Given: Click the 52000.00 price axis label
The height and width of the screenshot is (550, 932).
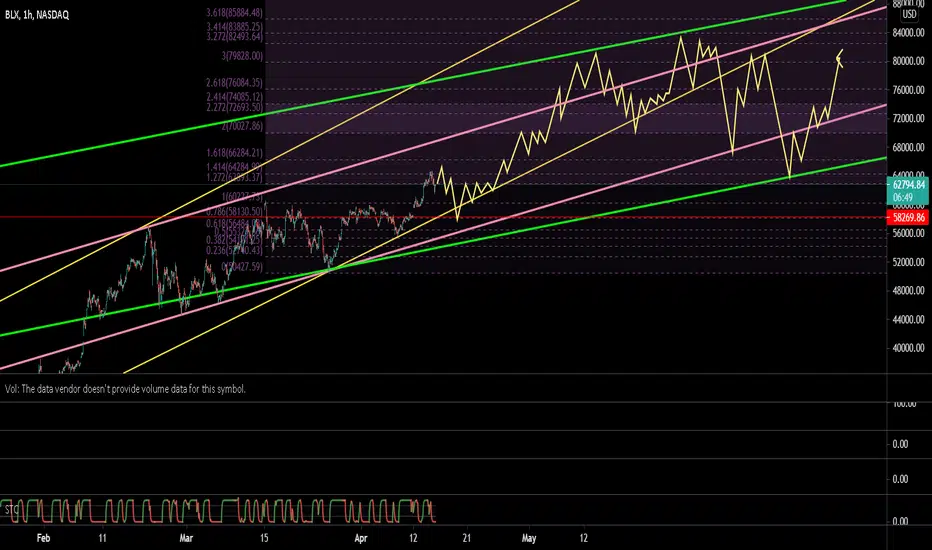Looking at the screenshot, I should point(908,262).
